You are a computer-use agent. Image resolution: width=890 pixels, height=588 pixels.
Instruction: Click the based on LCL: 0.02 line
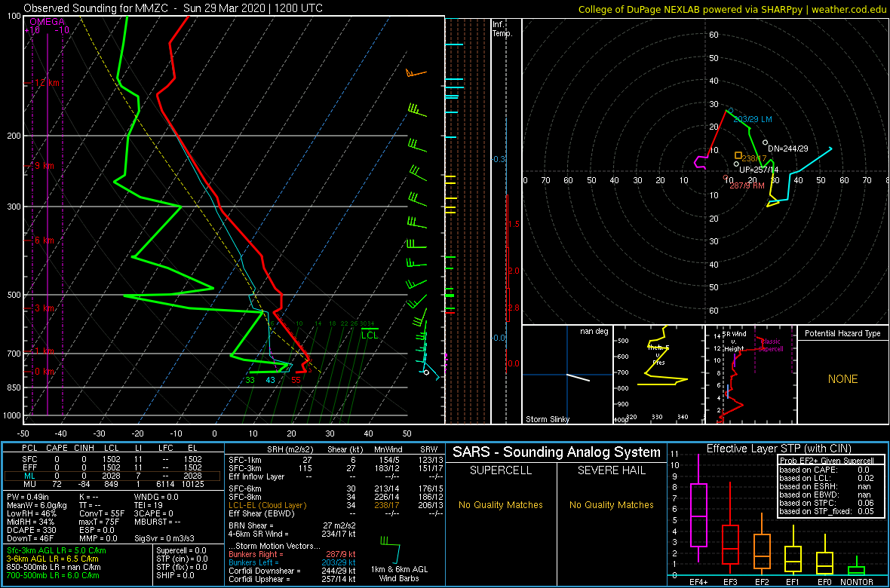(x=828, y=477)
